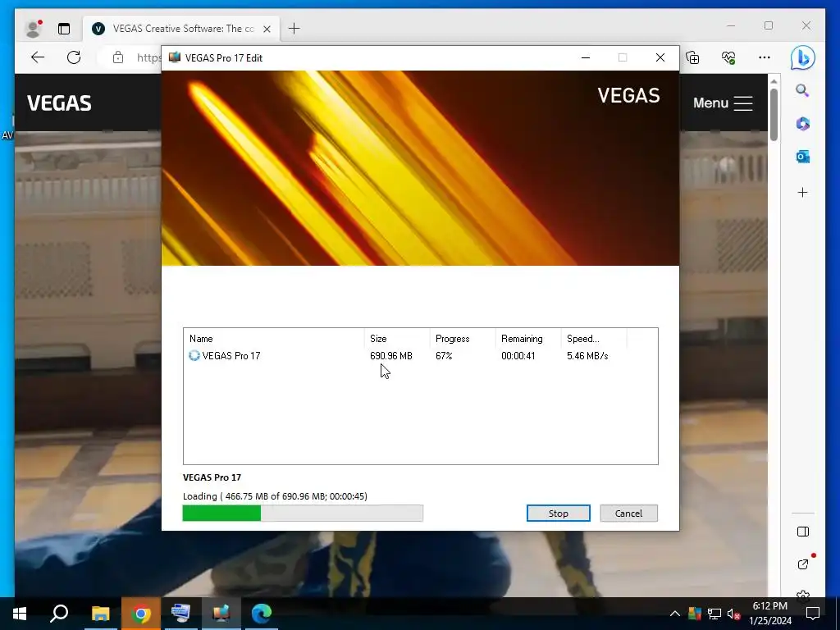840x630 pixels.
Task: Open the taskbar clock and date
Action: point(769,614)
